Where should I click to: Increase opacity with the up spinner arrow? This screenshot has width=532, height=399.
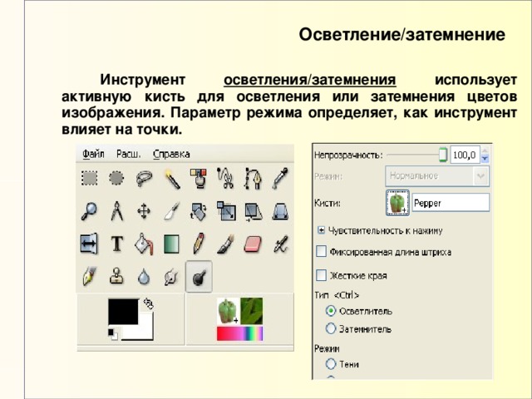click(x=485, y=150)
